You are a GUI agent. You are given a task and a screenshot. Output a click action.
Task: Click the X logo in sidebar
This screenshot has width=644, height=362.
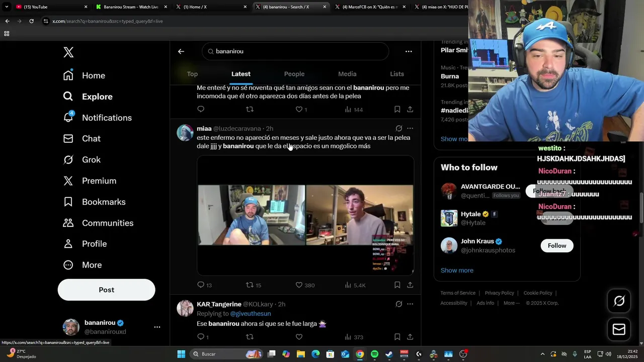(x=68, y=52)
